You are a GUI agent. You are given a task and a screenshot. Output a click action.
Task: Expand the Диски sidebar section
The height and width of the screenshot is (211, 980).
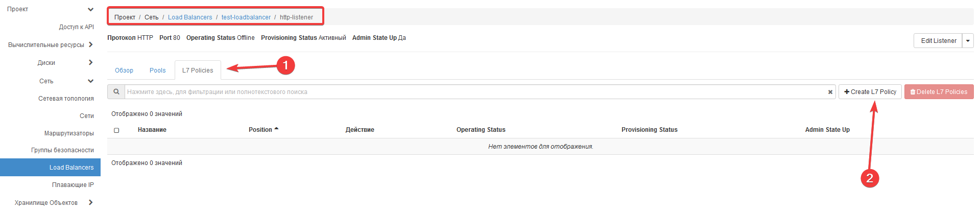point(90,62)
